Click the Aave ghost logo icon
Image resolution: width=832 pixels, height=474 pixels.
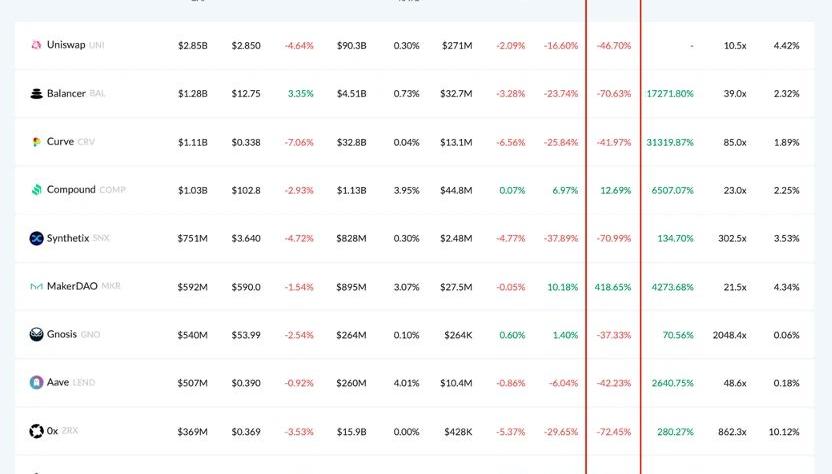coord(37,383)
